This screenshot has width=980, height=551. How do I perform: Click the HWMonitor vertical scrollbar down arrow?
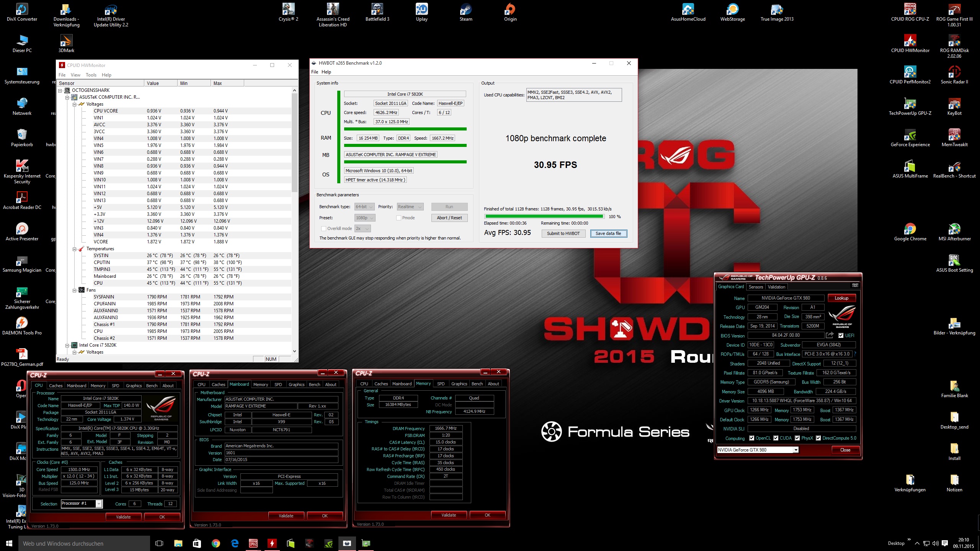(x=294, y=351)
